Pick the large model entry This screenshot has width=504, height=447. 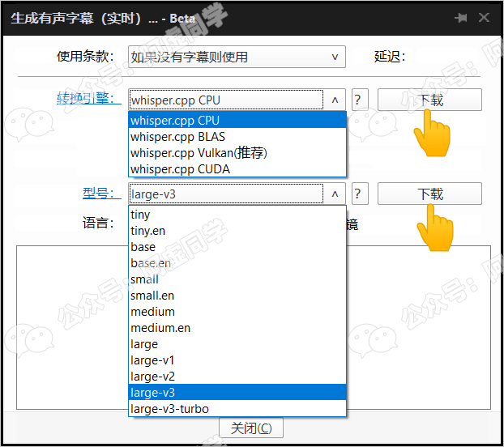(x=237, y=344)
